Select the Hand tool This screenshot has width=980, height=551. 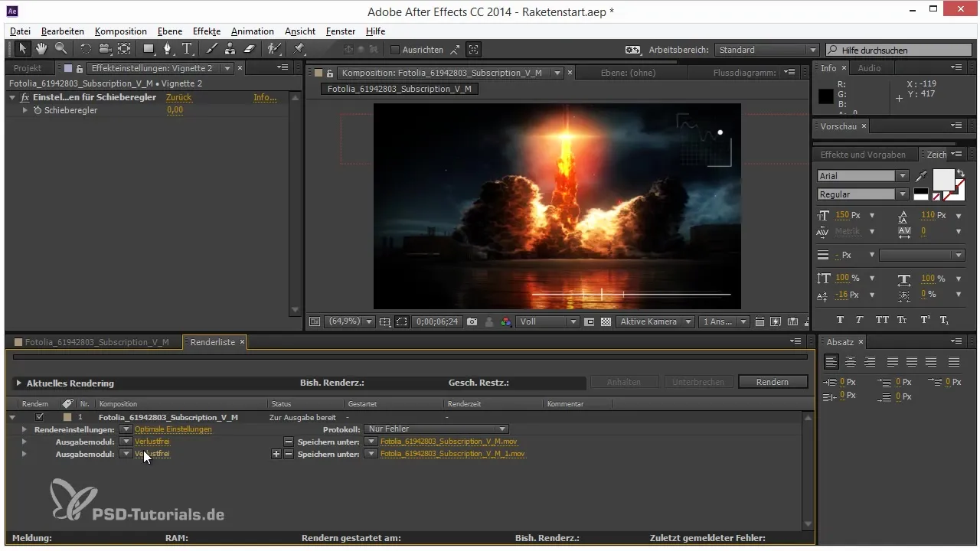(x=41, y=49)
